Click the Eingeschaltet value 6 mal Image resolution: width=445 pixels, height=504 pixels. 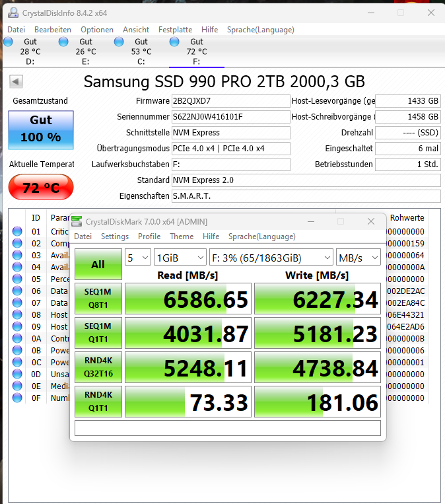[408, 148]
